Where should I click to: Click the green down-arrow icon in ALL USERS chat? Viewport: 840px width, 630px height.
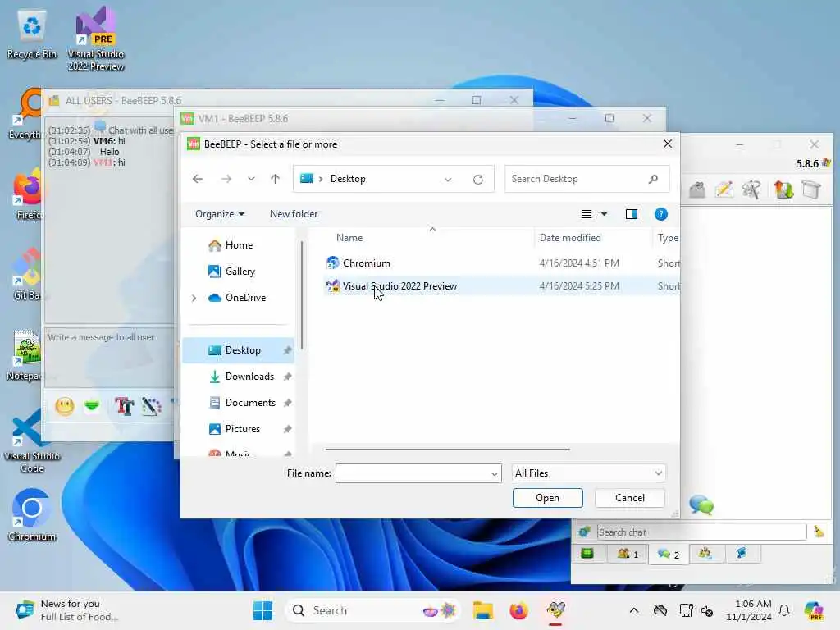(x=92, y=406)
